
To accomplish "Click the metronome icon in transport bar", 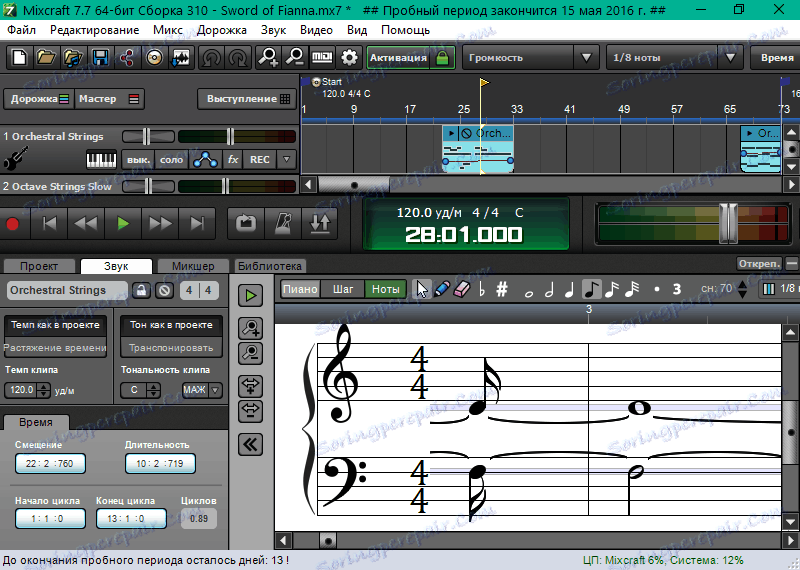I will [x=284, y=224].
